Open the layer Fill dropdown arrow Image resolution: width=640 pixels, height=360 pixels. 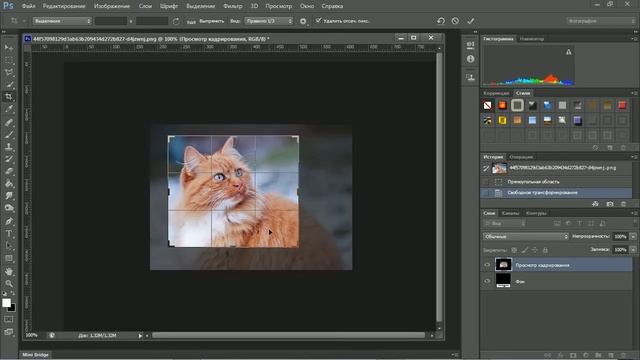(x=633, y=249)
